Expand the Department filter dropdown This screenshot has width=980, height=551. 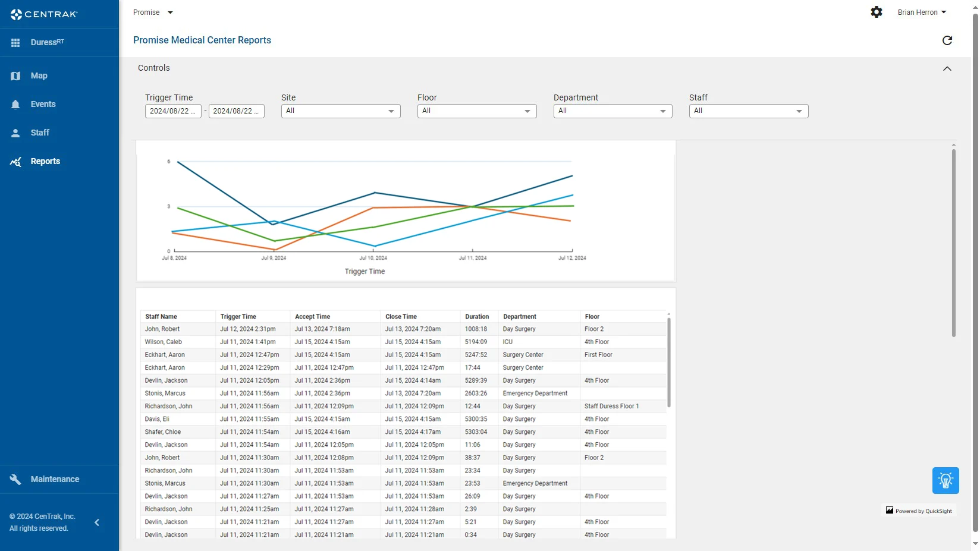613,111
